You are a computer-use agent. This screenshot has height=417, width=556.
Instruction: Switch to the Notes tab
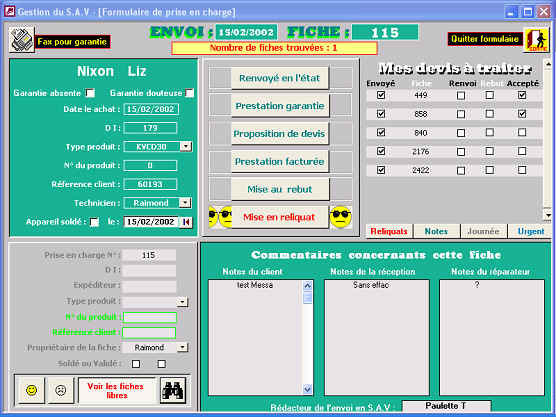[437, 231]
